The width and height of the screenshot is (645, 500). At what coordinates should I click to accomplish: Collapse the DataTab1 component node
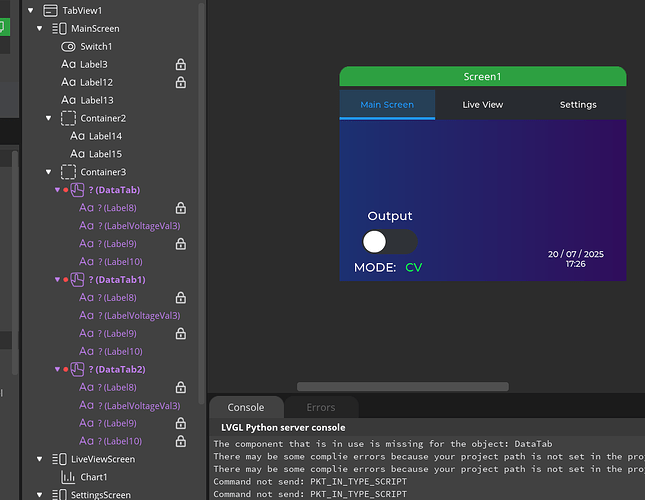coord(57,280)
